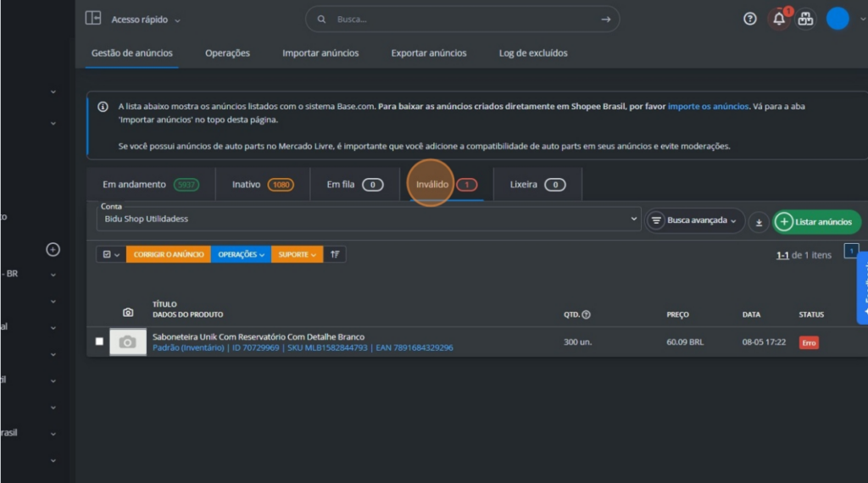Screen dimensions: 868x483
Task: Open the blue user profile avatar
Action: point(837,19)
